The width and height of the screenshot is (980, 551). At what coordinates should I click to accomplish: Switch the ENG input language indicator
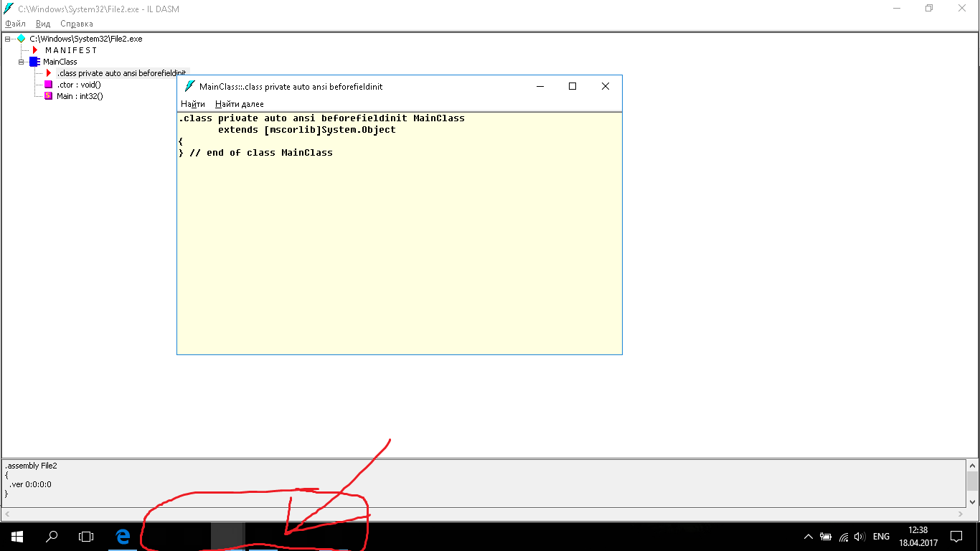pyautogui.click(x=881, y=536)
